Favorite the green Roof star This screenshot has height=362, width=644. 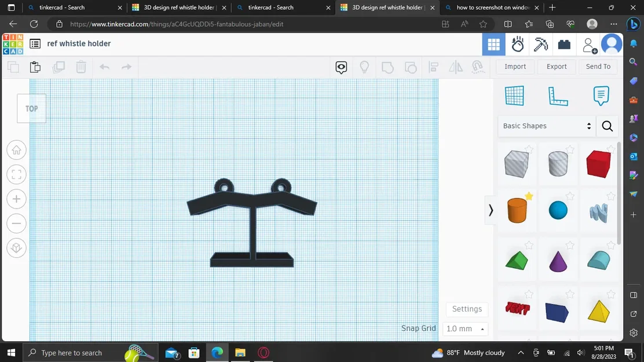(x=529, y=246)
